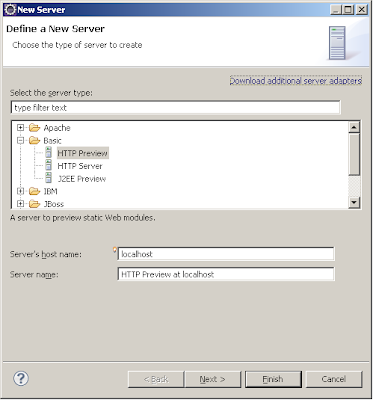
Task: Select the JBoss tree label
Action: (54, 204)
